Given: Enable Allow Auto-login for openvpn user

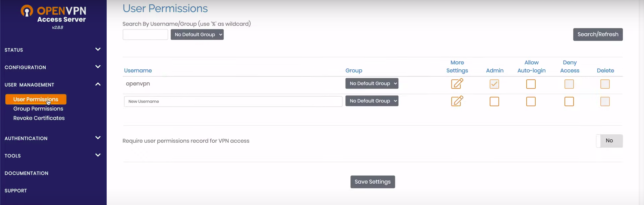Looking at the screenshot, I should click(x=531, y=84).
